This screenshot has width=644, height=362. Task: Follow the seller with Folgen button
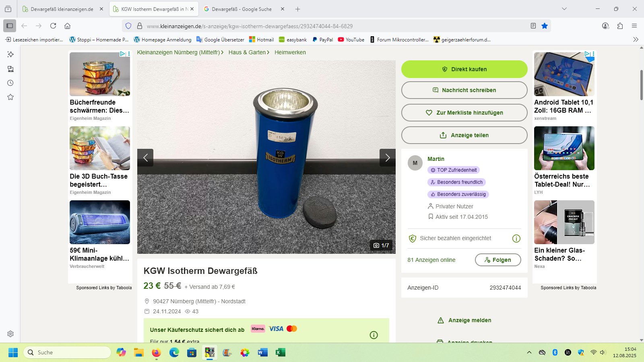[498, 260]
